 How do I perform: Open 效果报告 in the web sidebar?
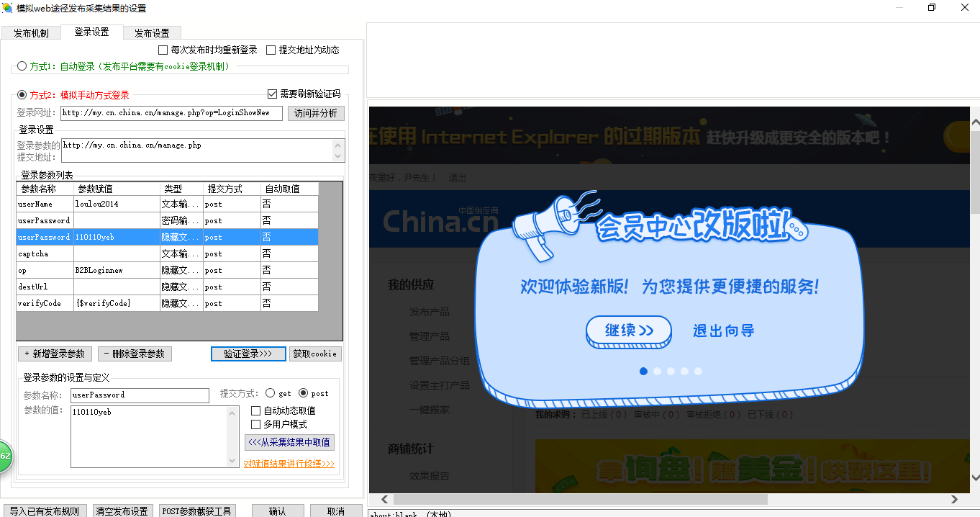[x=430, y=476]
